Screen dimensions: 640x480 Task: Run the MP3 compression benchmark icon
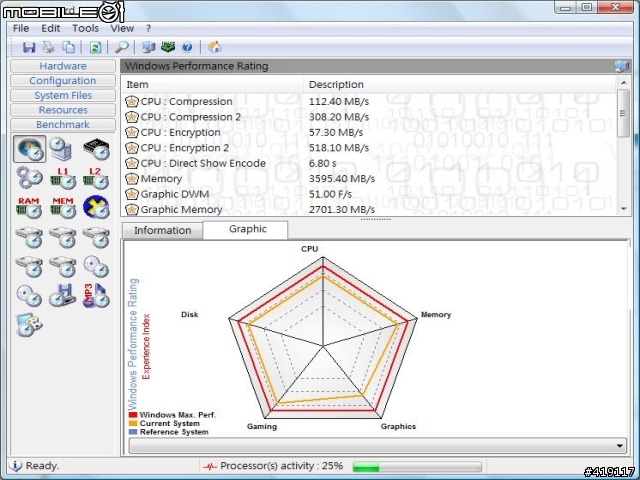96,295
